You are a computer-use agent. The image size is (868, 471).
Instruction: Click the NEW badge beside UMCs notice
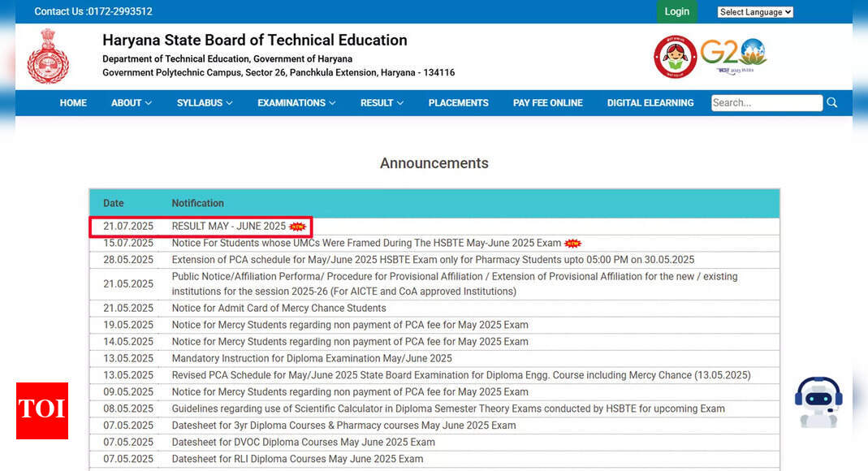click(572, 243)
